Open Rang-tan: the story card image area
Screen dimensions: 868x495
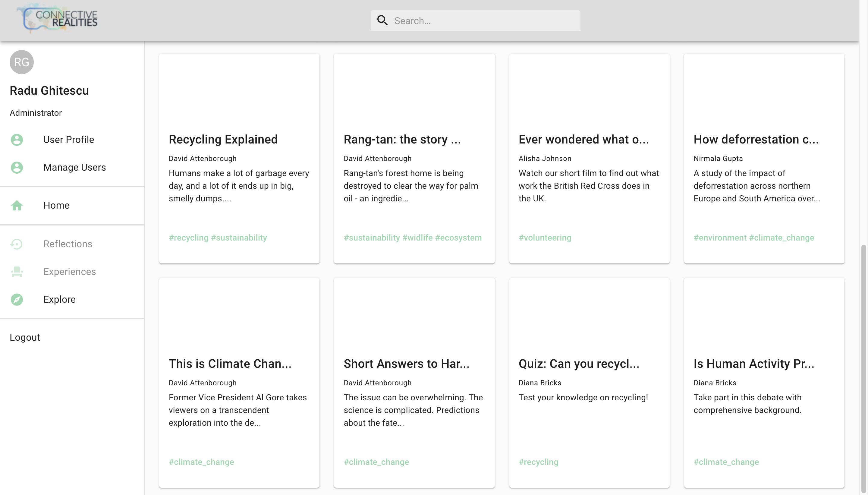tap(414, 90)
